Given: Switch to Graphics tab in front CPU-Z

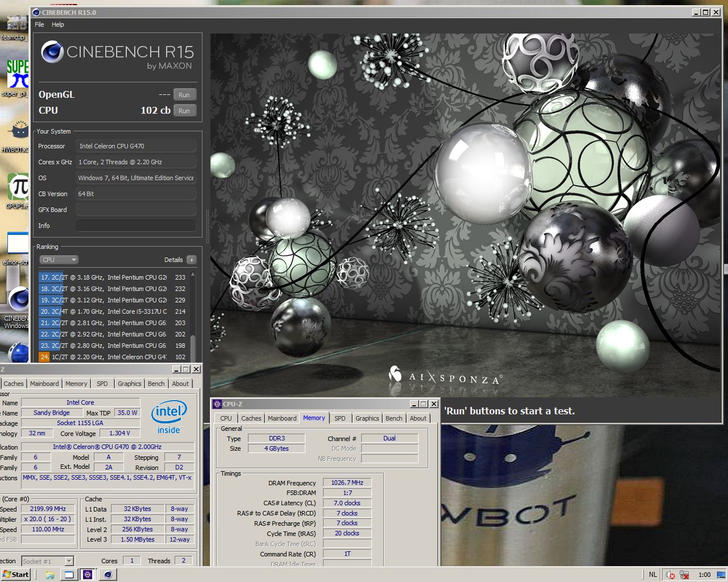Looking at the screenshot, I should 367,418.
